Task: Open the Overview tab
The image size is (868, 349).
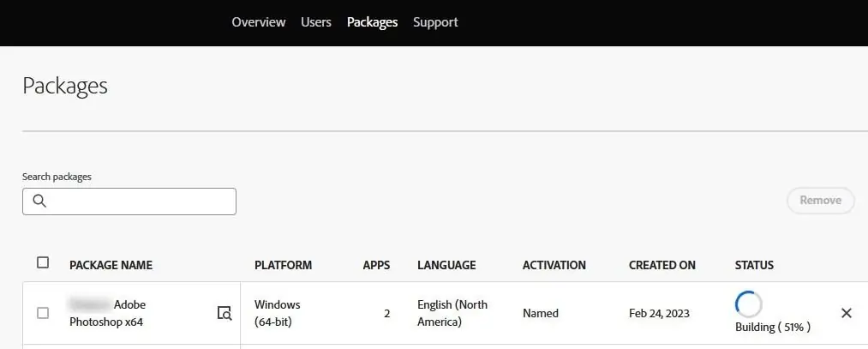Action: (259, 22)
